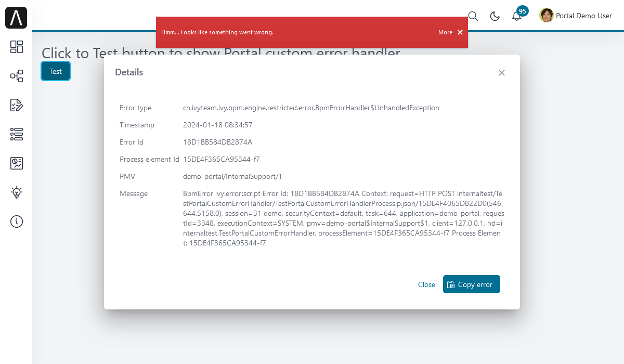Screen dimensions: 624x364
Task: Click the UnhandledException error type text
Action: pos(311,108)
